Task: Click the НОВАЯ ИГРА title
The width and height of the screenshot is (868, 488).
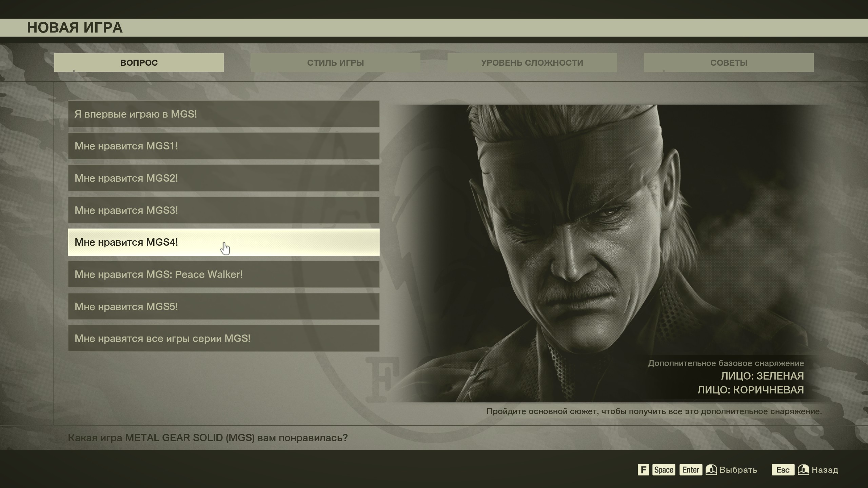Action: [x=75, y=27]
